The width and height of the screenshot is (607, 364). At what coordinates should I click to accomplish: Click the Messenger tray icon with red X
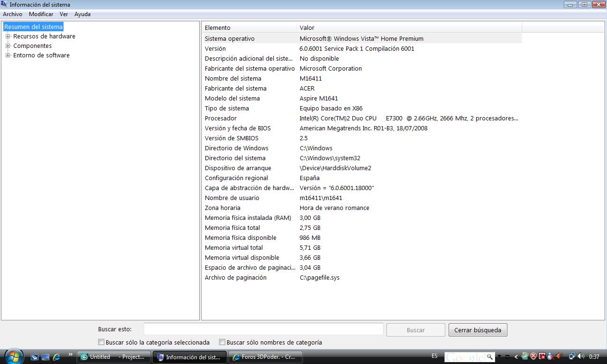[550, 356]
